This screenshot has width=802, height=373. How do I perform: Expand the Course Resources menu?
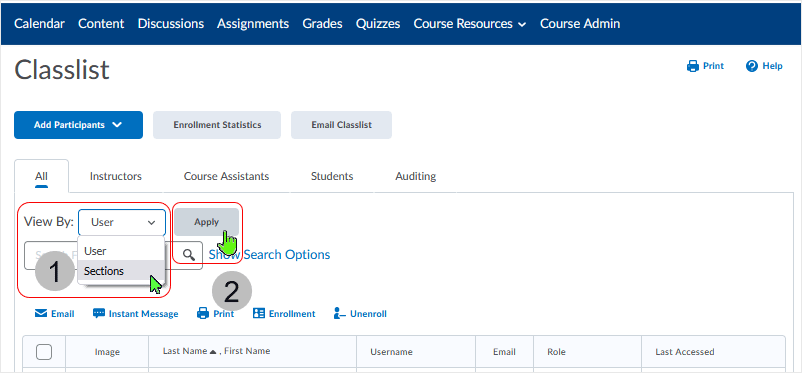470,24
